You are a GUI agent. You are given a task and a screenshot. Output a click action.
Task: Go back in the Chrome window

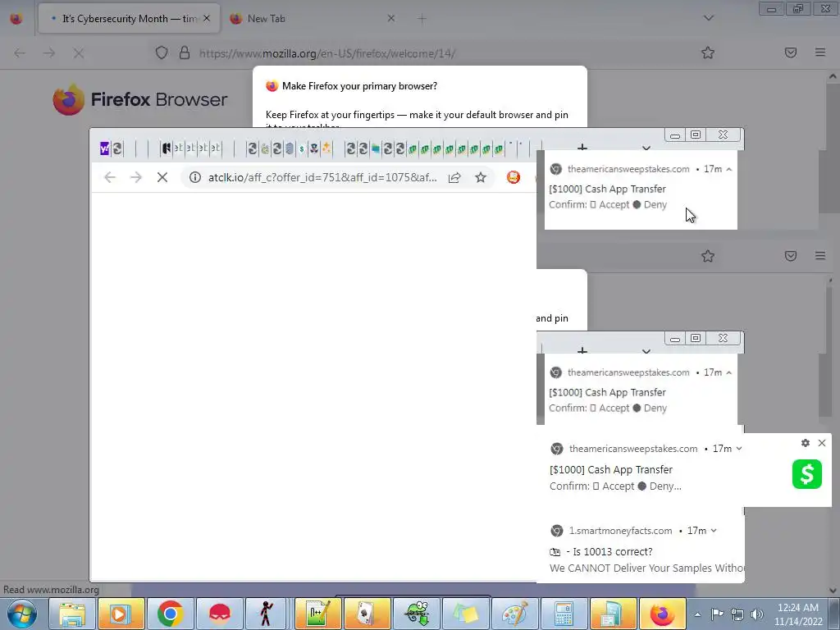(110, 177)
